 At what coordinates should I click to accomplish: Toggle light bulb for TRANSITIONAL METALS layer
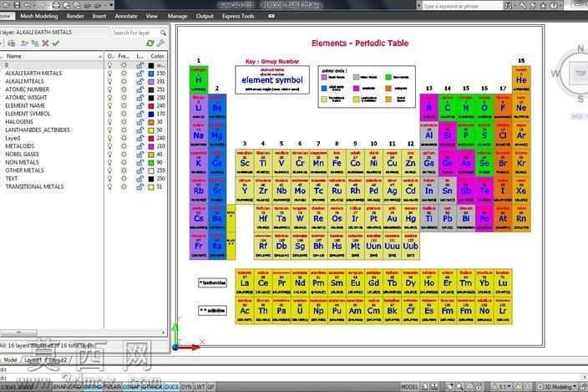[x=110, y=186]
